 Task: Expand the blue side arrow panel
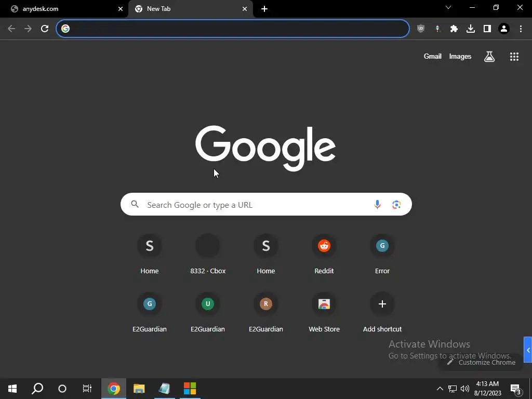[x=528, y=350]
